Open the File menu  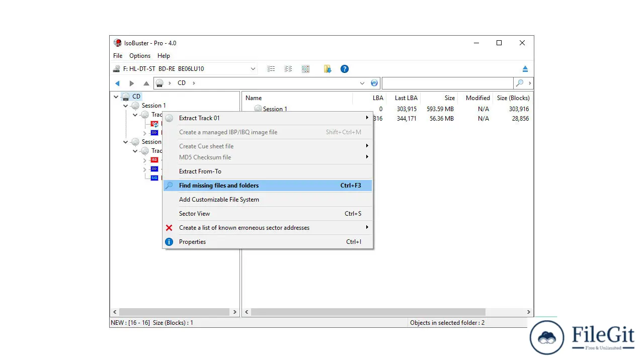[x=118, y=56]
